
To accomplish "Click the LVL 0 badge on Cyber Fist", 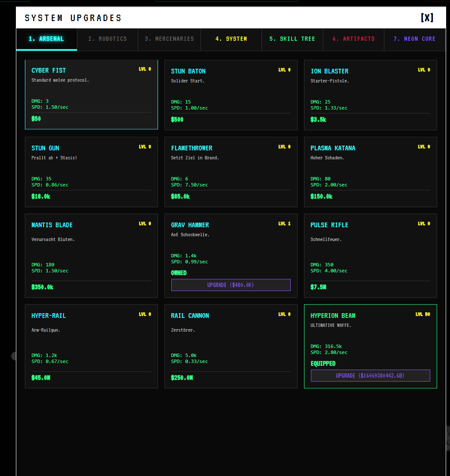I will click(x=145, y=69).
